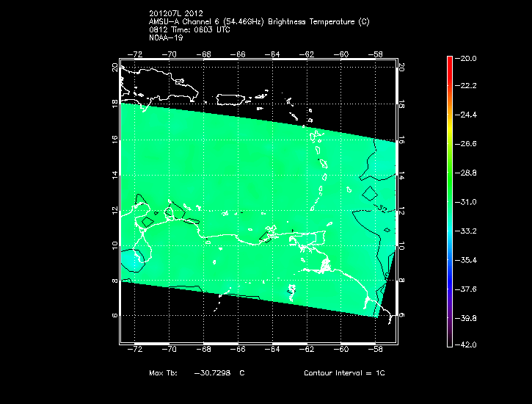The image size is (532, 404).
Task: Click the Trinidad island outline on the map
Action: (x=317, y=238)
